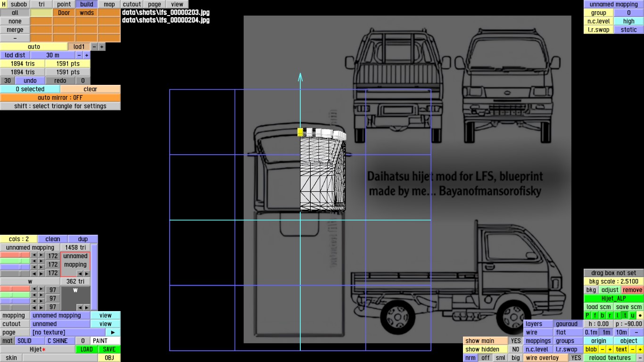The width and height of the screenshot is (644, 362).
Task: Switch to the point mode tab
Action: coord(64,4)
